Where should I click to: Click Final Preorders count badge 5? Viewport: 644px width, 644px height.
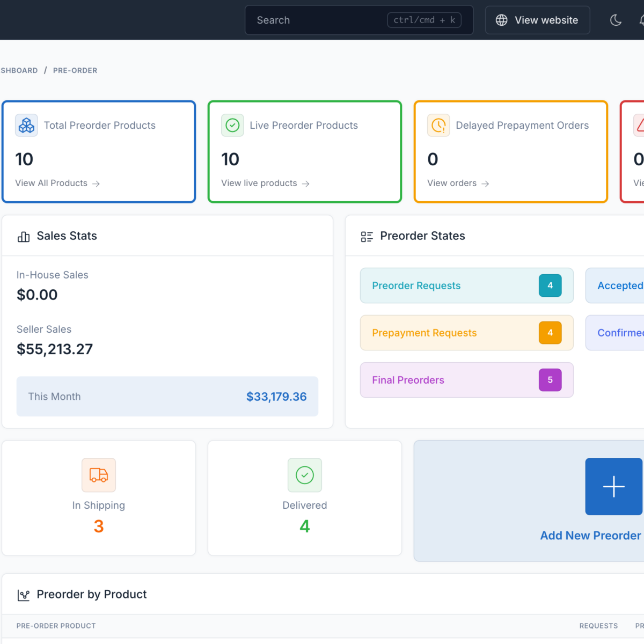(550, 380)
